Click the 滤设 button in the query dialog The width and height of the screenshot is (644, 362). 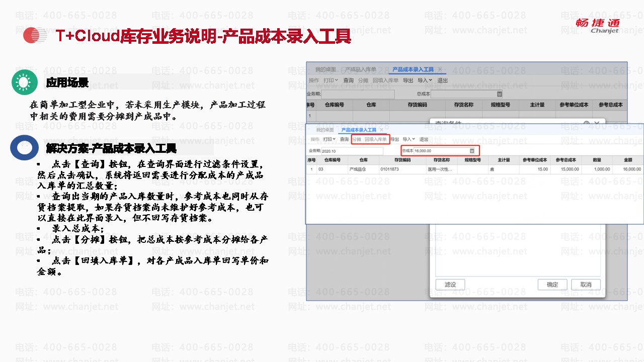(x=450, y=285)
